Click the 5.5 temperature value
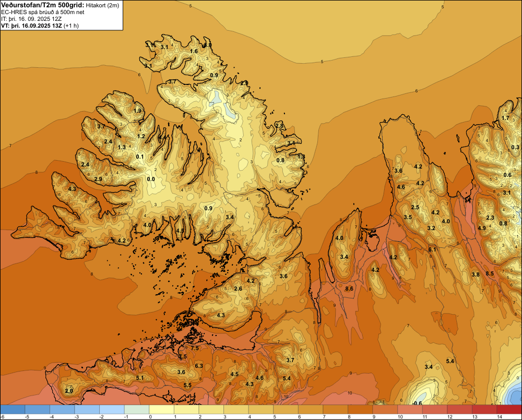 [x=187, y=385]
